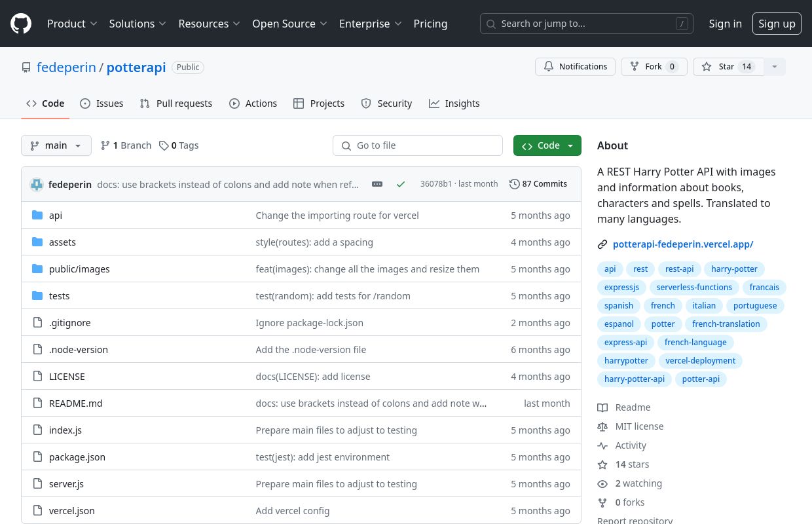Screen dimensions: 812x524
Task: Click the fedeperin avatar in commit row
Action: pyautogui.click(x=37, y=185)
